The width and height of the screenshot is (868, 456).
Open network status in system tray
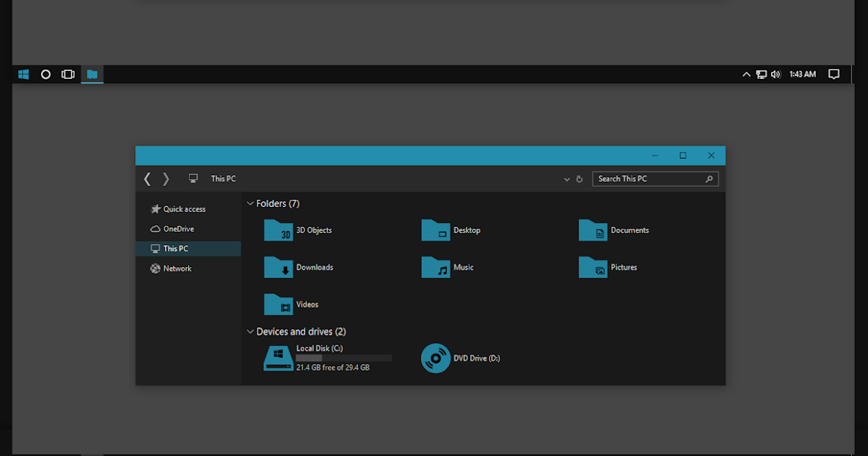(762, 74)
